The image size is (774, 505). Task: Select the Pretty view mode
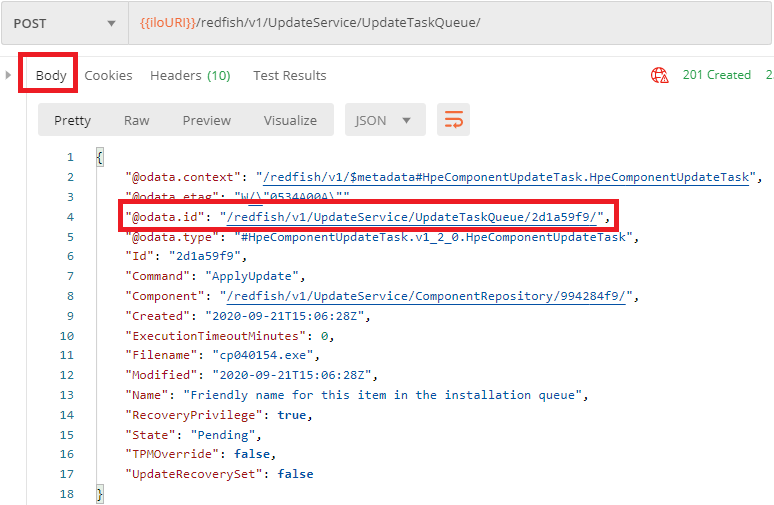tap(72, 120)
